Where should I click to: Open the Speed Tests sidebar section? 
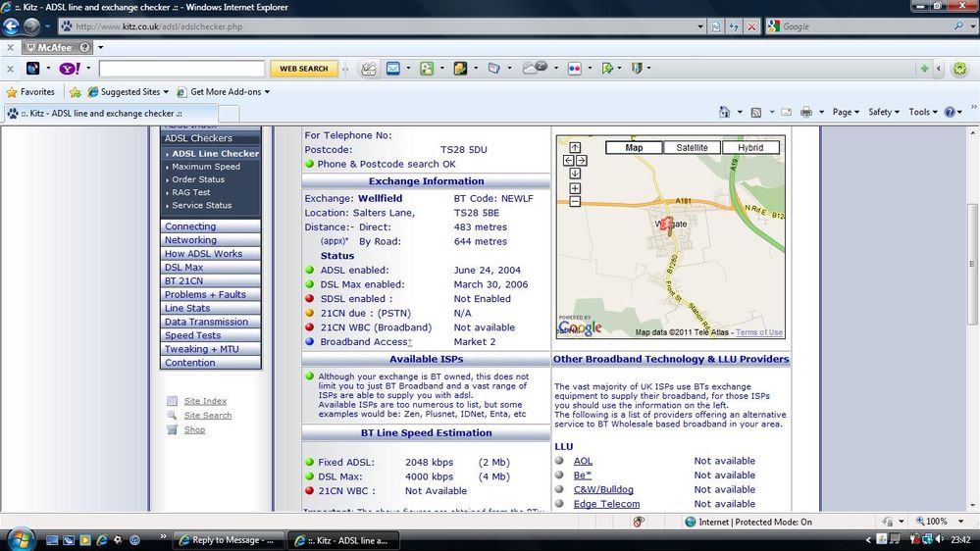point(210,335)
